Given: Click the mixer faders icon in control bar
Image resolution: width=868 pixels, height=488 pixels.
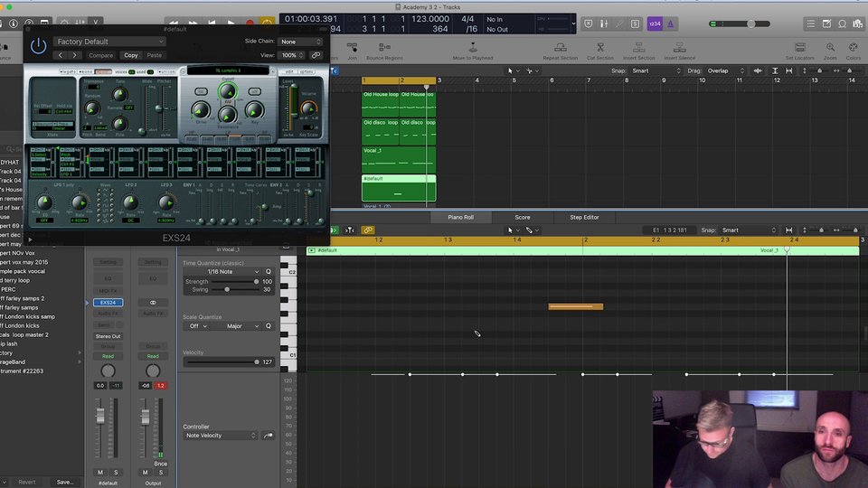Looking at the screenshot, I should tap(604, 23).
